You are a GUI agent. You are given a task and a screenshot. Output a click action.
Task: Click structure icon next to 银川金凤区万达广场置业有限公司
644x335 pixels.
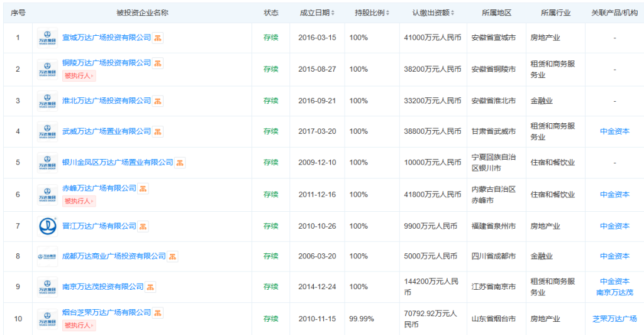pyautogui.click(x=180, y=163)
